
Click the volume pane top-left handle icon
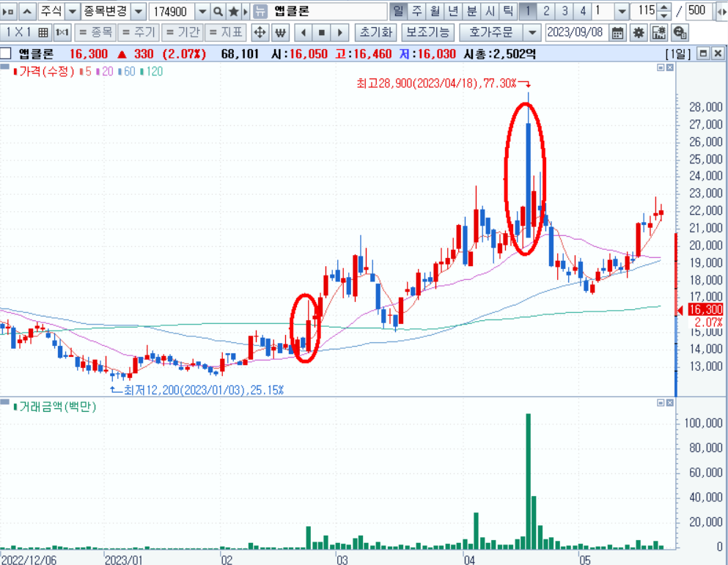(4, 402)
